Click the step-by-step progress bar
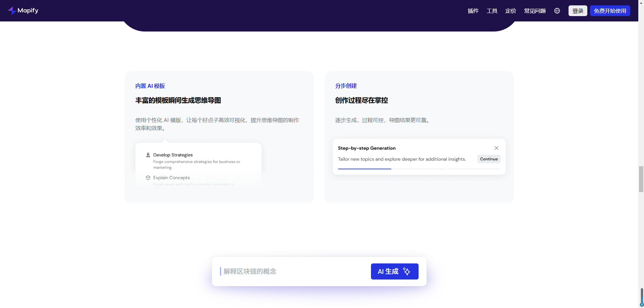Screen dimensions: 644x308 (x=419, y=169)
